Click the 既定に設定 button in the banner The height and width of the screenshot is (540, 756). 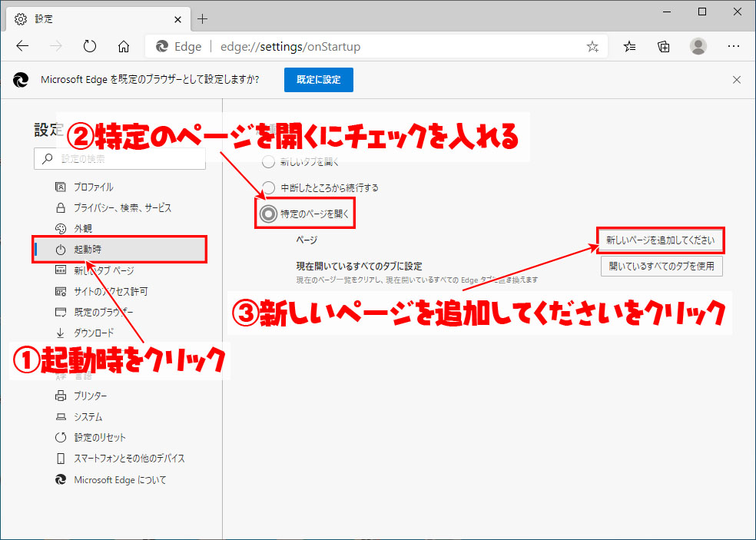[x=318, y=79]
